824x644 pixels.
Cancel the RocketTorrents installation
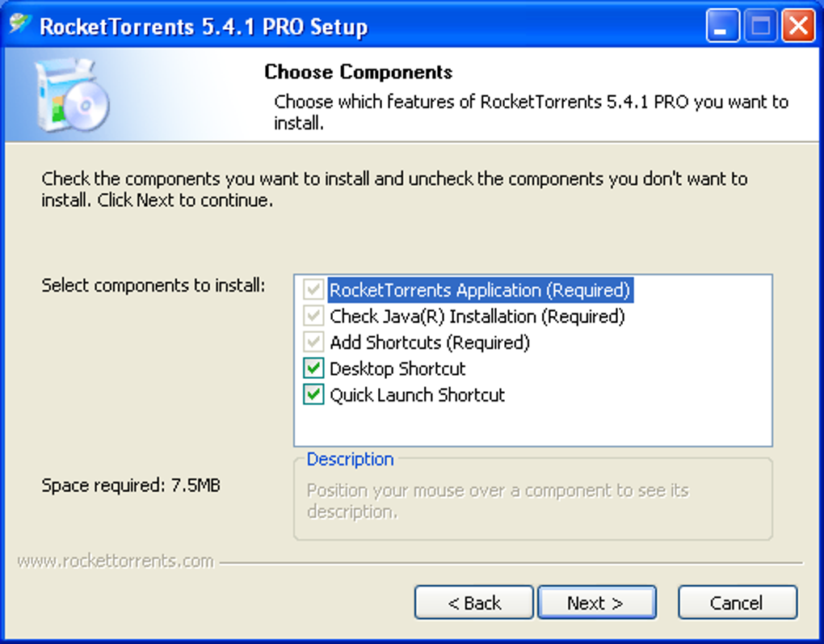pyautogui.click(x=737, y=603)
